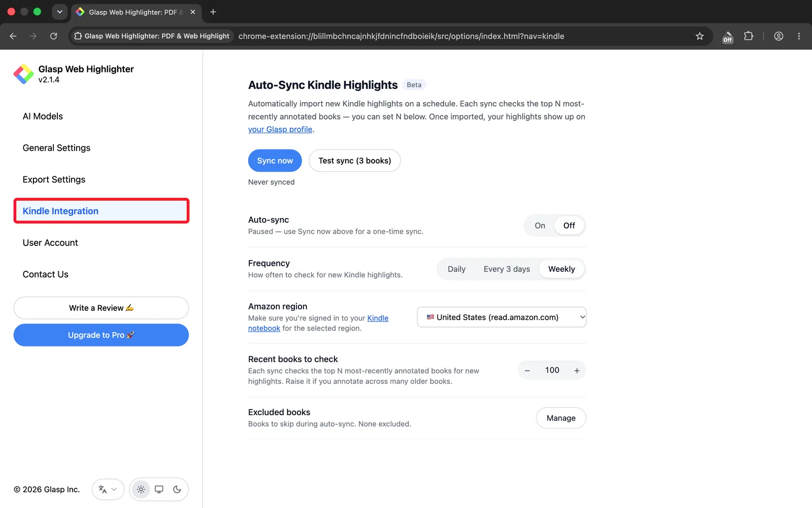
Task: Increase recent books count with plus
Action: point(577,371)
